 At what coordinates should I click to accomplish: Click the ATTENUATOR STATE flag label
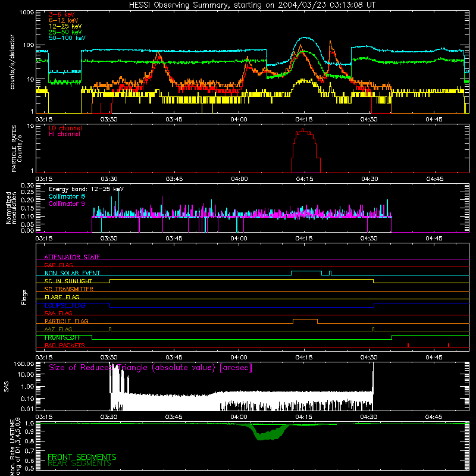coord(72,257)
